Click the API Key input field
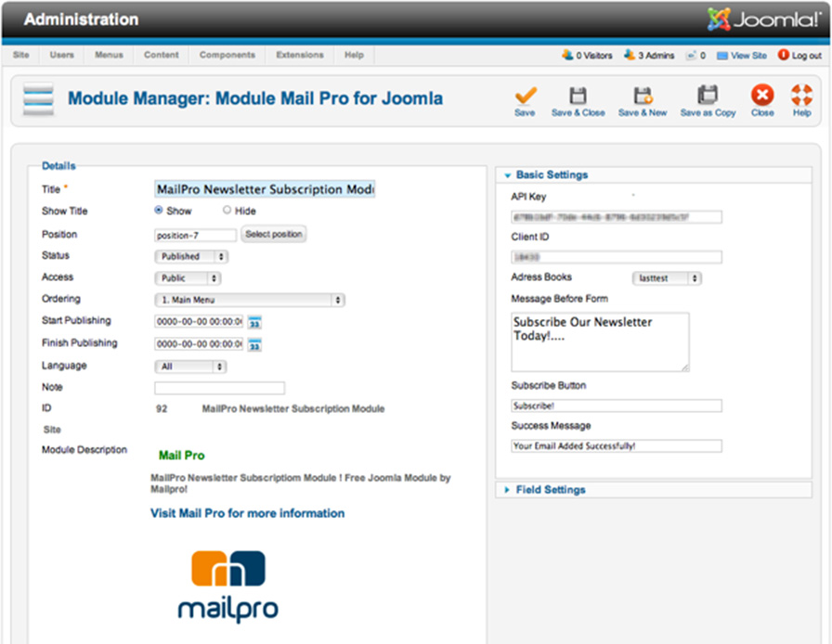 pos(617,217)
